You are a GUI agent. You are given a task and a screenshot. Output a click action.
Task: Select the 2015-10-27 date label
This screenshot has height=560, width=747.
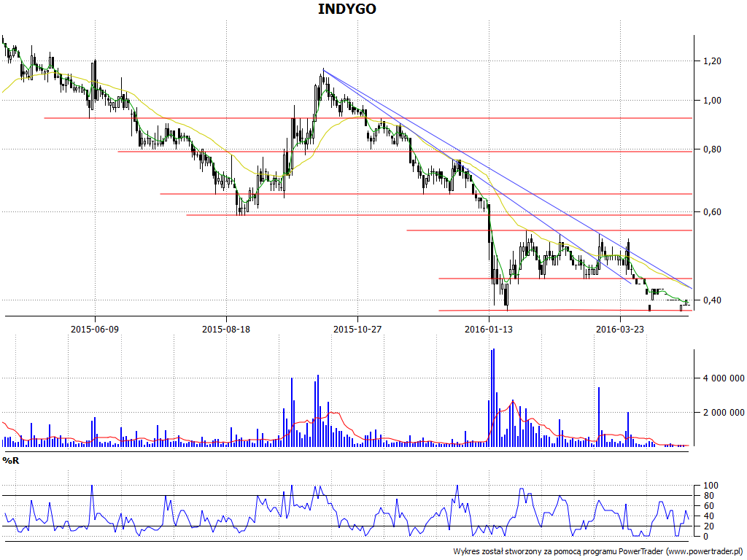[x=357, y=329]
